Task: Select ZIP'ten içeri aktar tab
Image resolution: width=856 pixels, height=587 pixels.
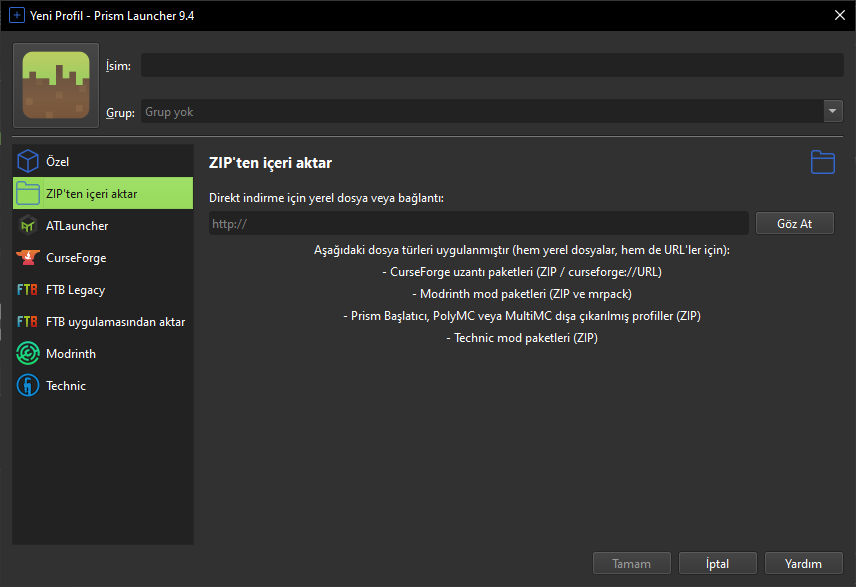Action: [x=103, y=193]
